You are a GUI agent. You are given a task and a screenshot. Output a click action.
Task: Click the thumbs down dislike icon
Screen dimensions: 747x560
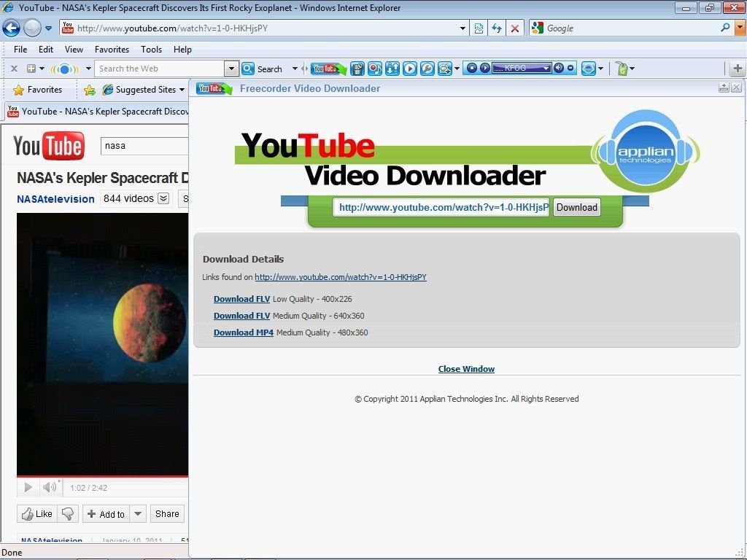pyautogui.click(x=68, y=514)
